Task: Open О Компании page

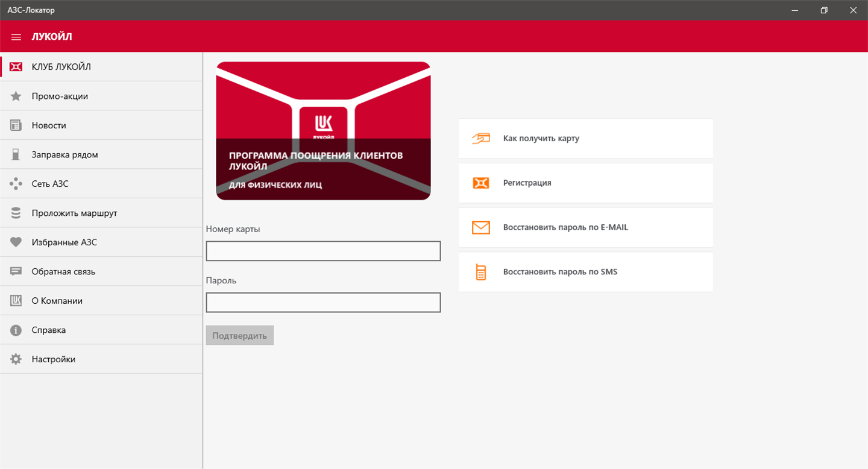Action: click(x=101, y=301)
